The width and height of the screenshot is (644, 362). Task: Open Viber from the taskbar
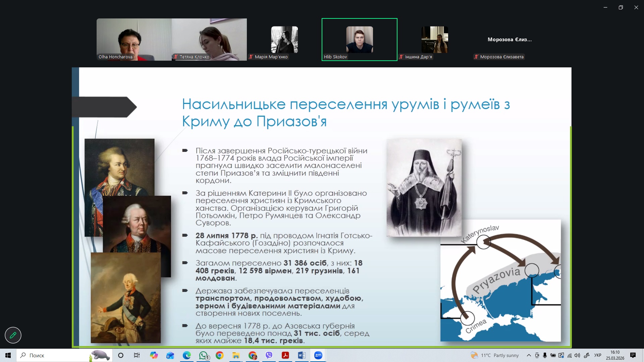269,355
